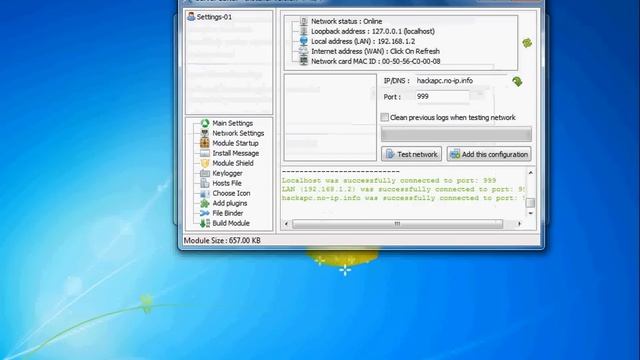Open Main Settings in the tree
Screen dimensions: 640x360
click(232, 123)
